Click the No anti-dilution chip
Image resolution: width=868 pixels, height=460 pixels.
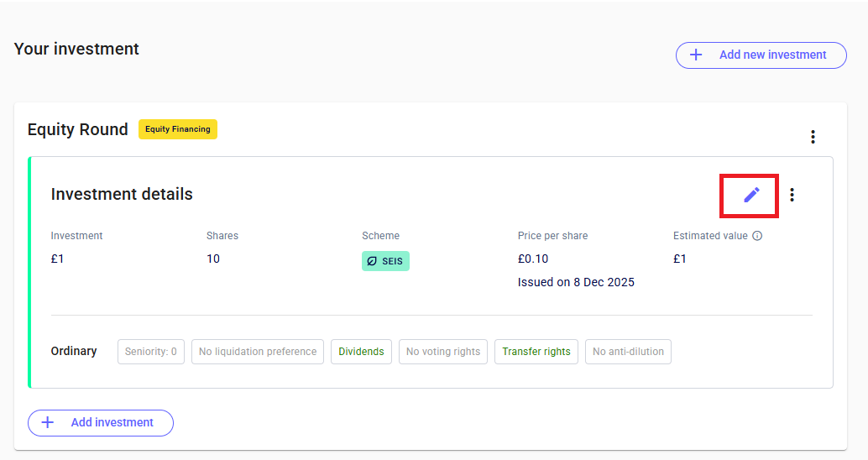(x=628, y=352)
